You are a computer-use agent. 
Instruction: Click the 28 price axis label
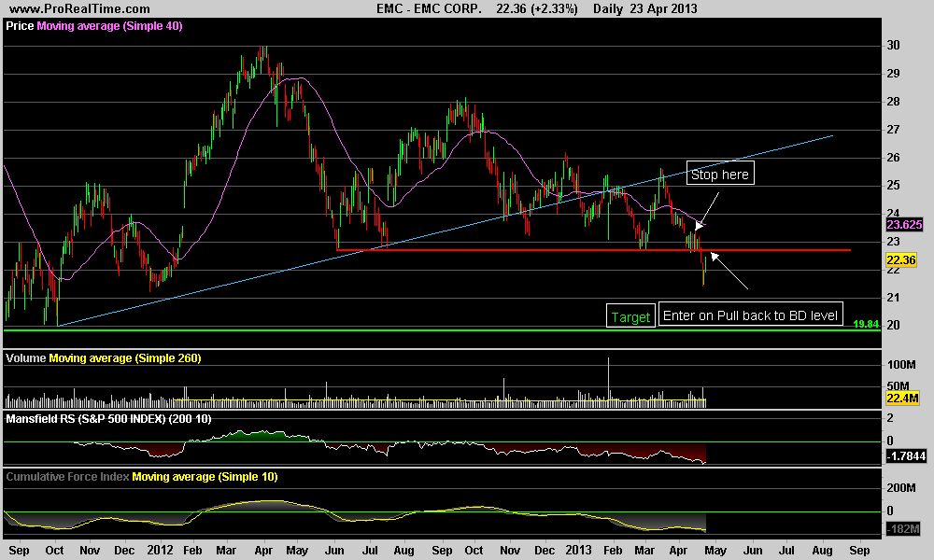coord(893,102)
